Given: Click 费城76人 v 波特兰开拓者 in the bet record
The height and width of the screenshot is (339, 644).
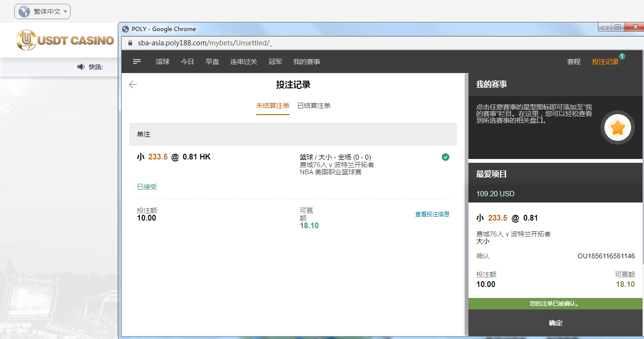Looking at the screenshot, I should coord(337,165).
